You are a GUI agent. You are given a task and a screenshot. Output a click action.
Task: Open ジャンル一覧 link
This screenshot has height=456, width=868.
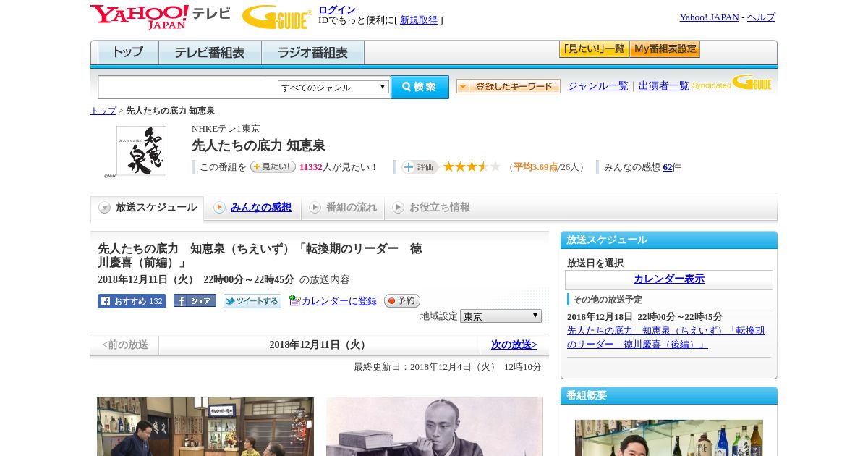tap(598, 85)
